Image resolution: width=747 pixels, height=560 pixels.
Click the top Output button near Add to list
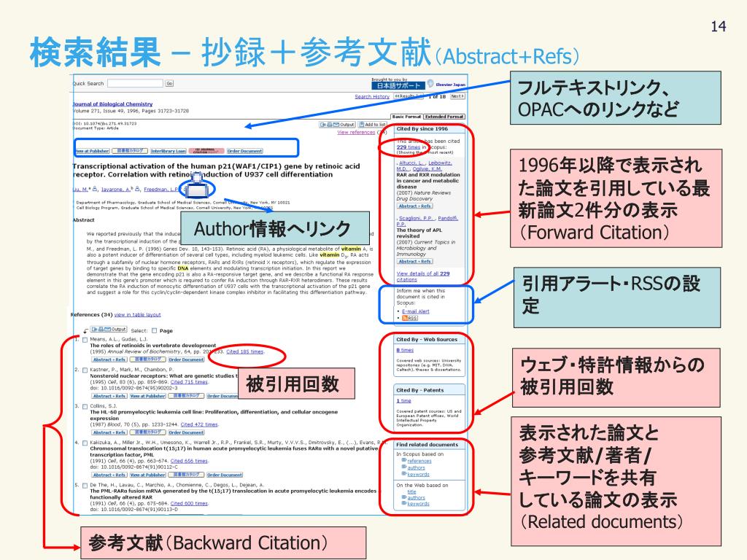(x=337, y=125)
